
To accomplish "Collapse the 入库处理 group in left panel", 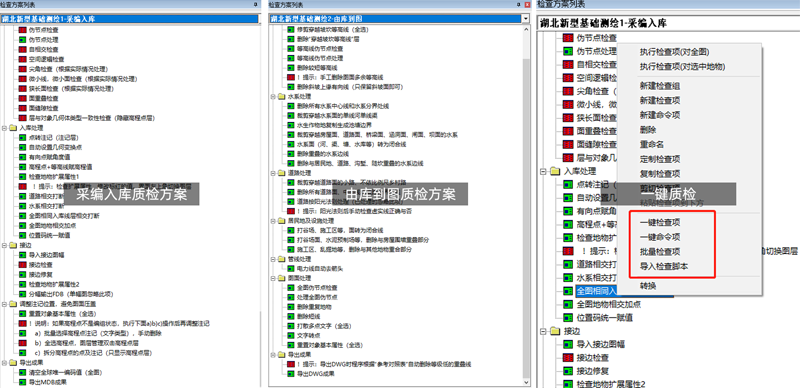I will click(x=5, y=128).
